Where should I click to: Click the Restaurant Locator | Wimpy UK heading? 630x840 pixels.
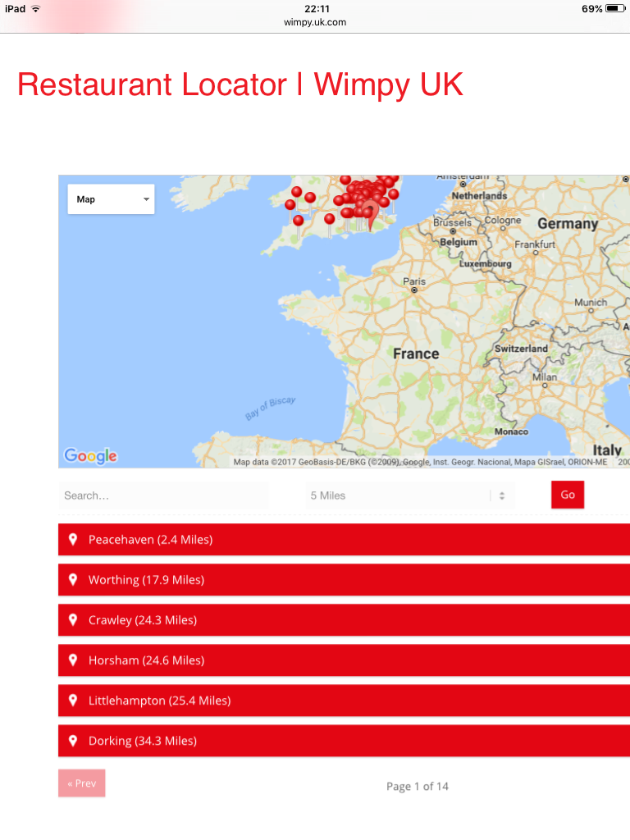[x=240, y=84]
